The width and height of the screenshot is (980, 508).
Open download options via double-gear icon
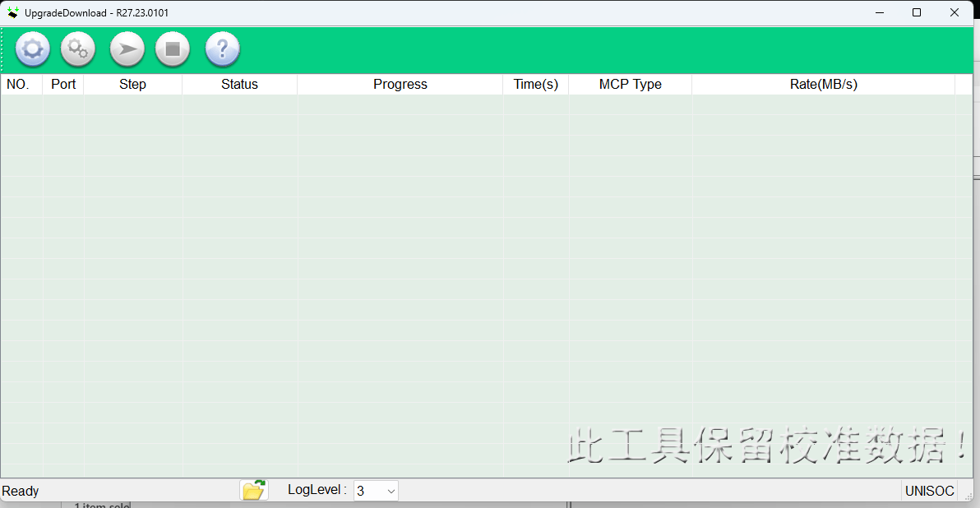coord(78,49)
